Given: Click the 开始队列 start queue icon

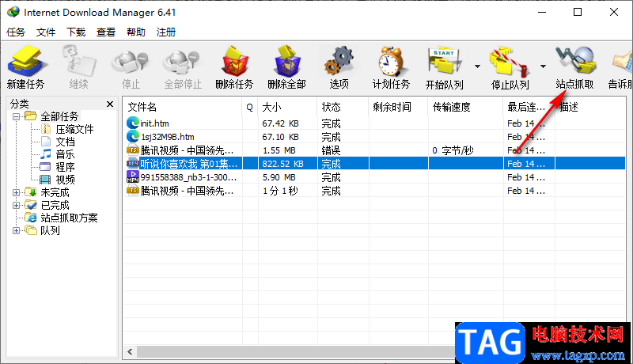Looking at the screenshot, I should [x=445, y=62].
